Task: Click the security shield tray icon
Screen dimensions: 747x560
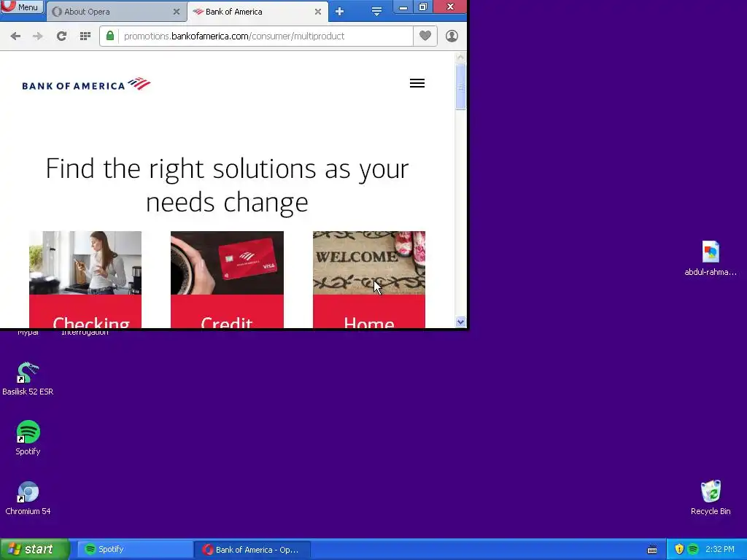Action: tap(679, 550)
